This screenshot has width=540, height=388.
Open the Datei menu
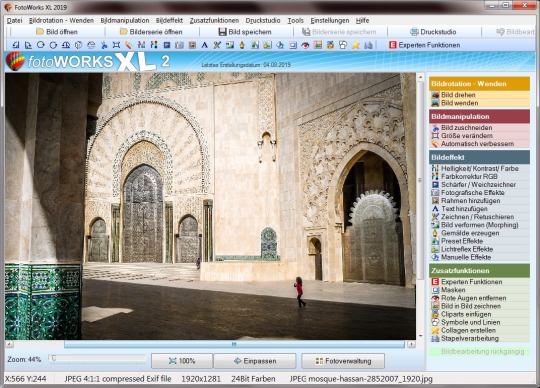(x=14, y=21)
